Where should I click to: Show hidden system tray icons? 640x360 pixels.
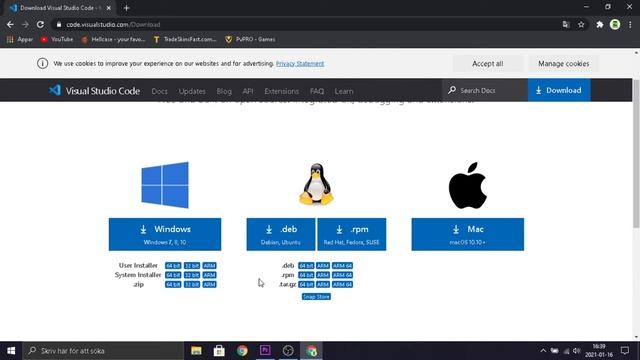click(x=543, y=351)
